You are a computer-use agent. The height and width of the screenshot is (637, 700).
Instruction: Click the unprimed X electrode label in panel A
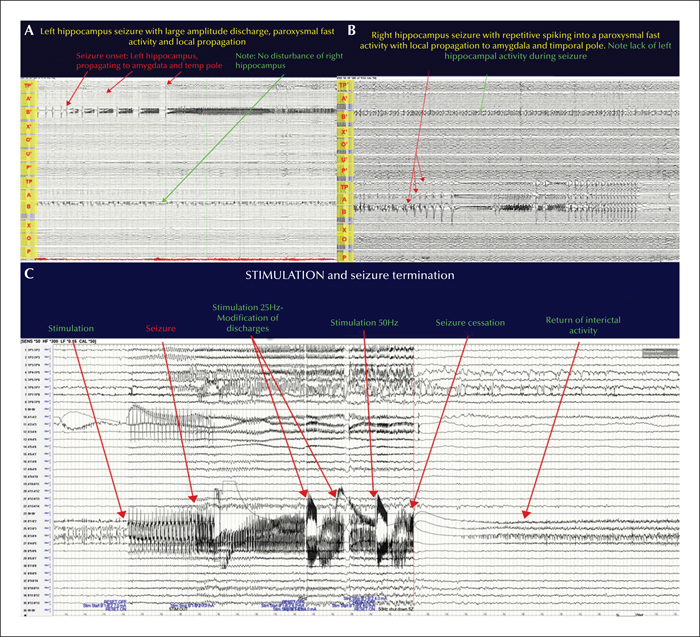pos(29,226)
